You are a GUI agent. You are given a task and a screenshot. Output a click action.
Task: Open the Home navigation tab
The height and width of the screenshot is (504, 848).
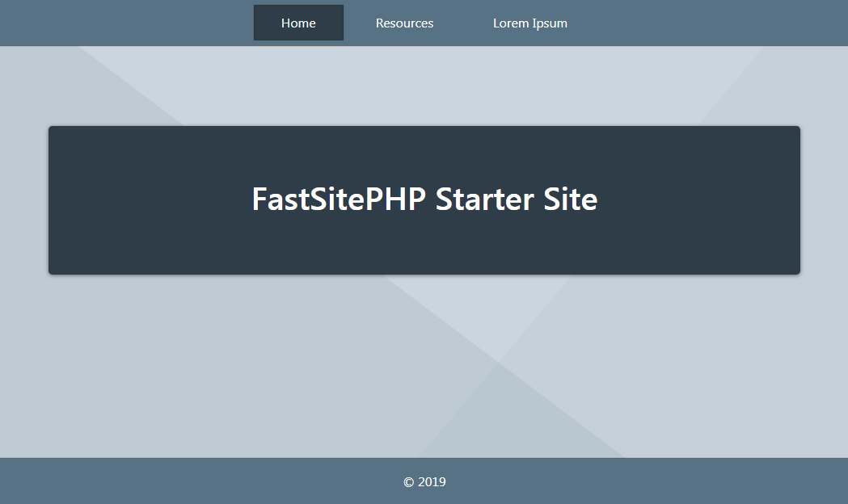pos(298,23)
